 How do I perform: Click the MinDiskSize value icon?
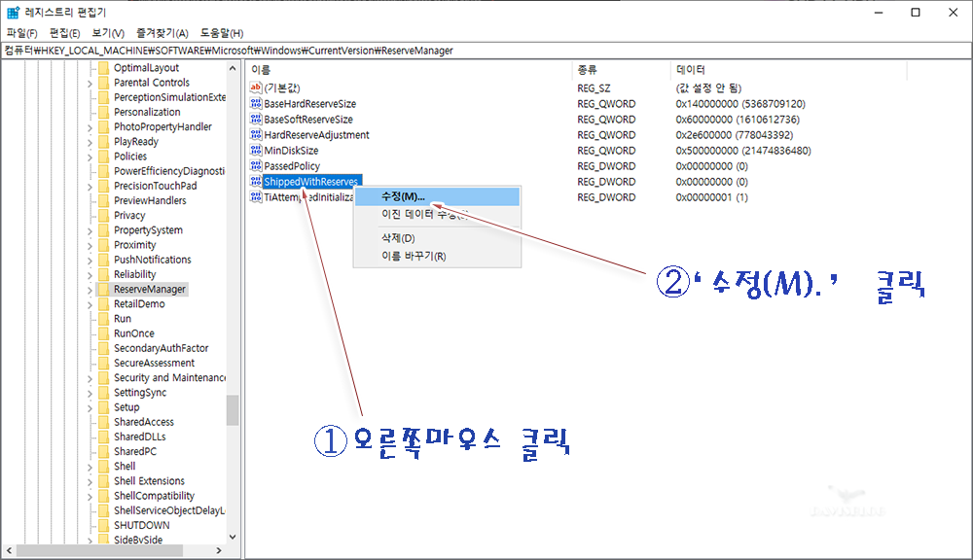pyautogui.click(x=256, y=150)
